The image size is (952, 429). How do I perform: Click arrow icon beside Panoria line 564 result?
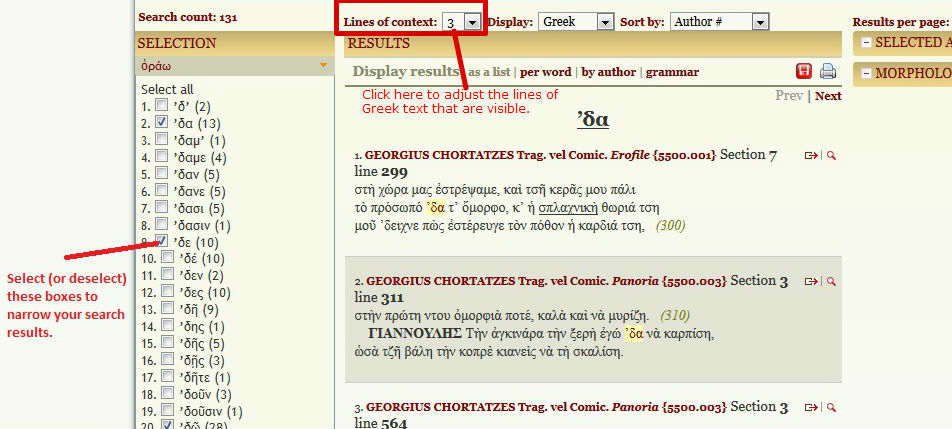pos(811,408)
